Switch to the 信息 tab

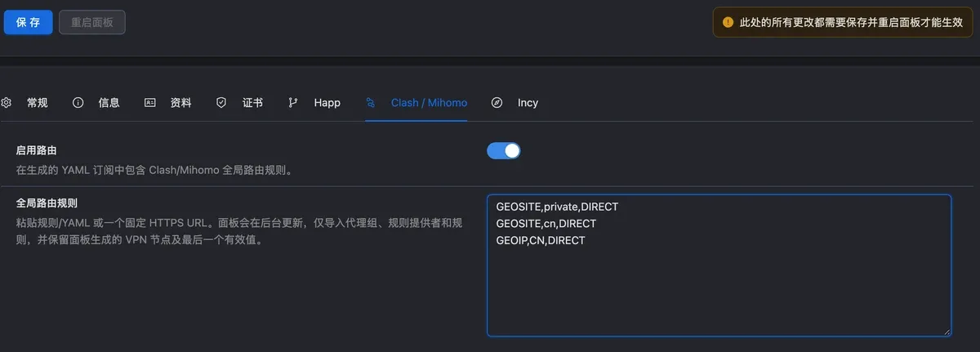click(109, 103)
